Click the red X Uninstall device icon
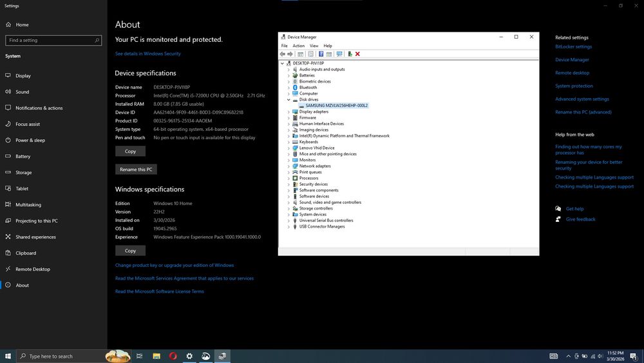This screenshot has height=363, width=644. 357,54
